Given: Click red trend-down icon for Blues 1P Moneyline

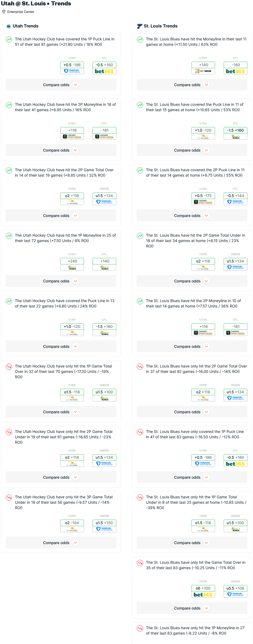Looking at the screenshot, I should click(140, 628).
